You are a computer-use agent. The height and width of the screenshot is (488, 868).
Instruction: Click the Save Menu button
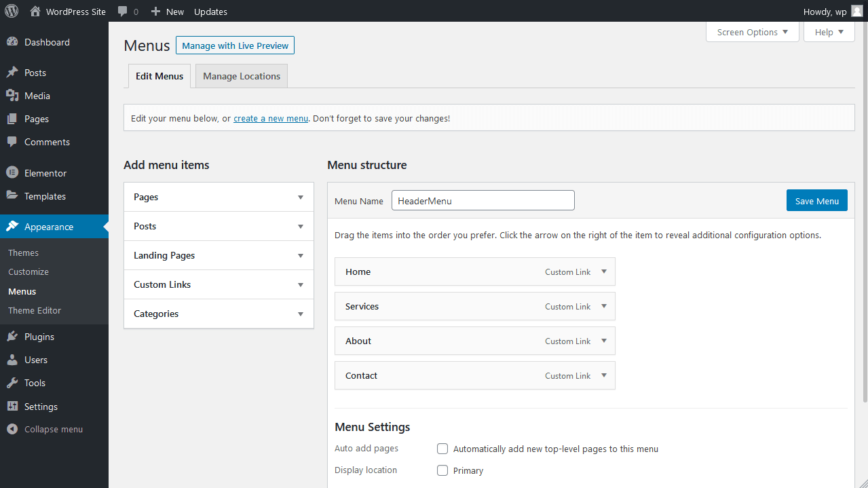pos(817,201)
